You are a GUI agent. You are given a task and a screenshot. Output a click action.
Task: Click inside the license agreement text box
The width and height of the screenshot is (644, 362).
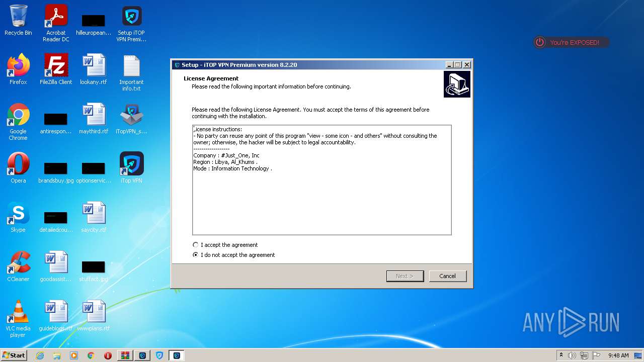(x=322, y=180)
